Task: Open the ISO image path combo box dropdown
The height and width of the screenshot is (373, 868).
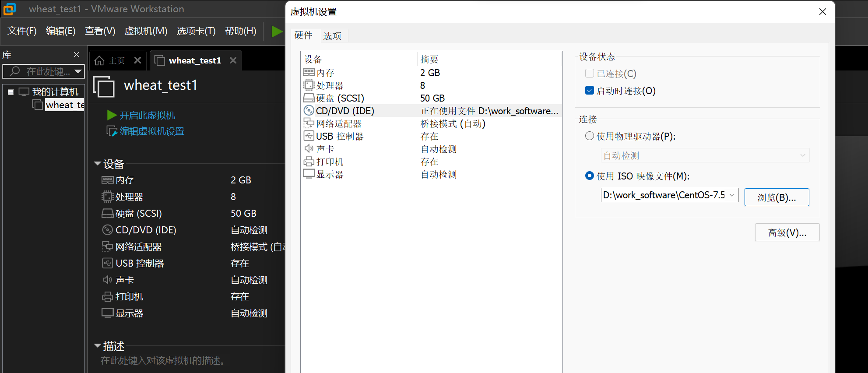Action: click(732, 195)
